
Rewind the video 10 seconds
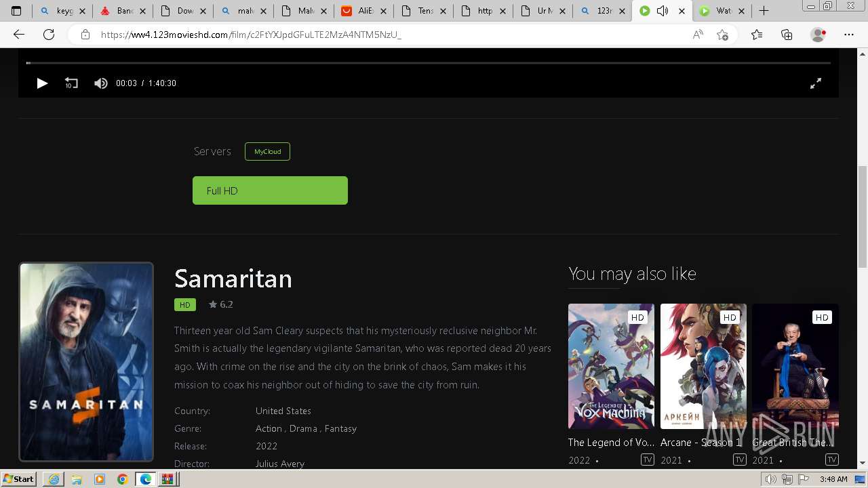tap(71, 83)
